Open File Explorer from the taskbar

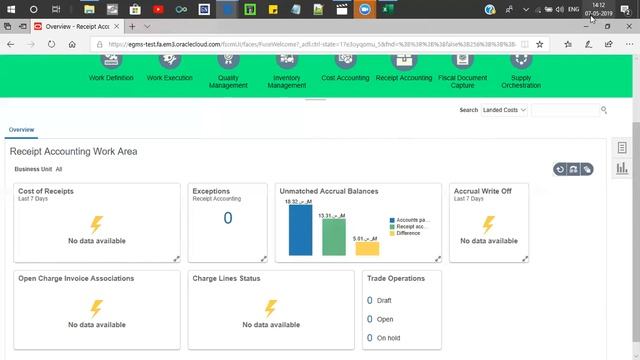pyautogui.click(x=89, y=9)
